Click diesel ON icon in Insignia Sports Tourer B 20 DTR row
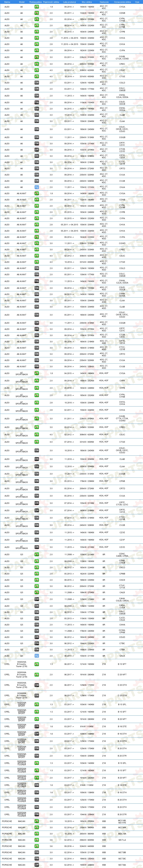 pos(37,814)
